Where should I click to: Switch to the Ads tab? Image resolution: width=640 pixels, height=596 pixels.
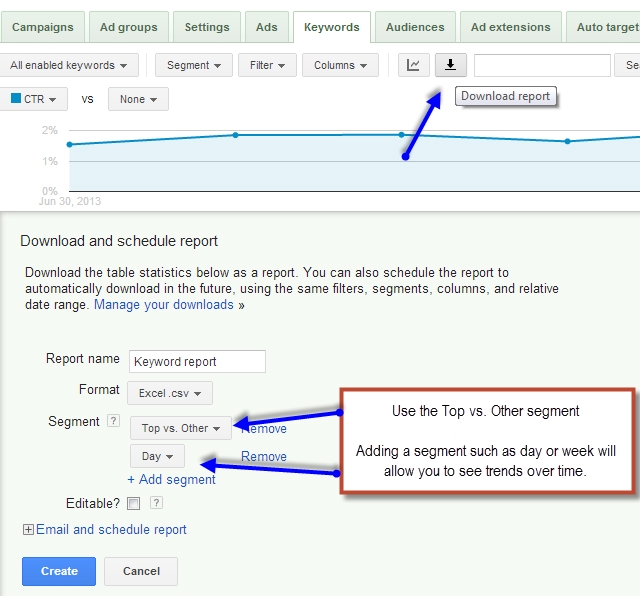[267, 27]
